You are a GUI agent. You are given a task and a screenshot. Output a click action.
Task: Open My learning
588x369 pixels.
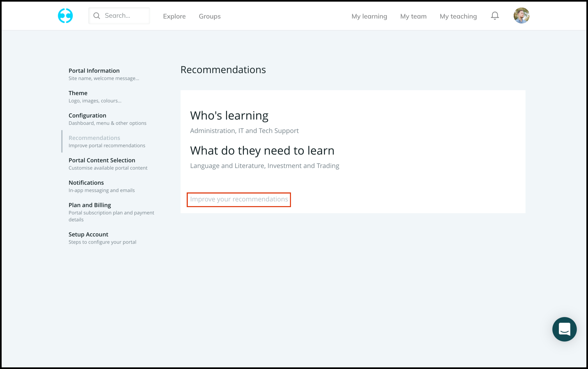click(x=369, y=16)
